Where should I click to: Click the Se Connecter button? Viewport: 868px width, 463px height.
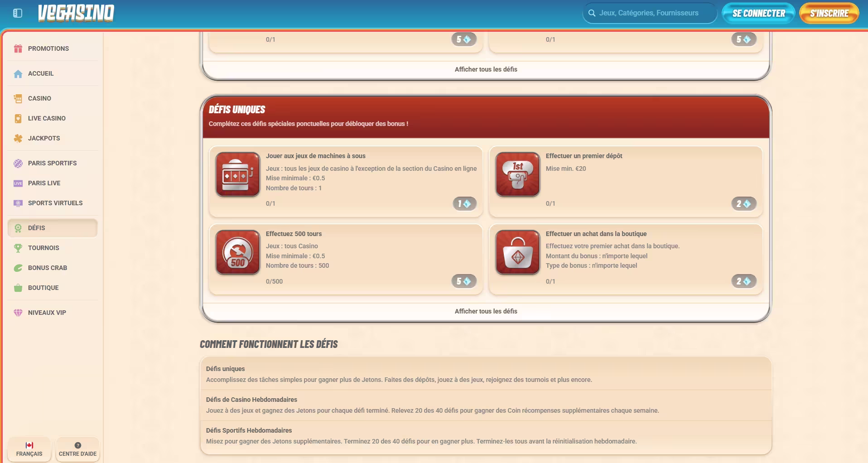(758, 13)
